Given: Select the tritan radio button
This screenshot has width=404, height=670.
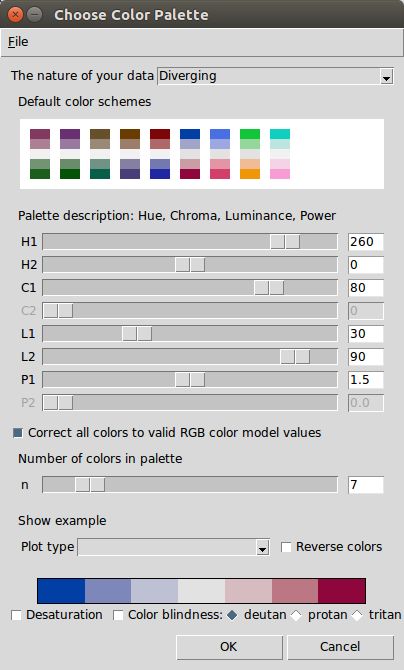Looking at the screenshot, I should coord(357,615).
